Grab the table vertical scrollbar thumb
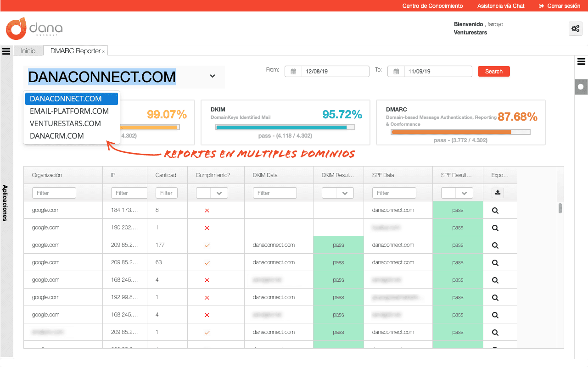 click(x=560, y=209)
